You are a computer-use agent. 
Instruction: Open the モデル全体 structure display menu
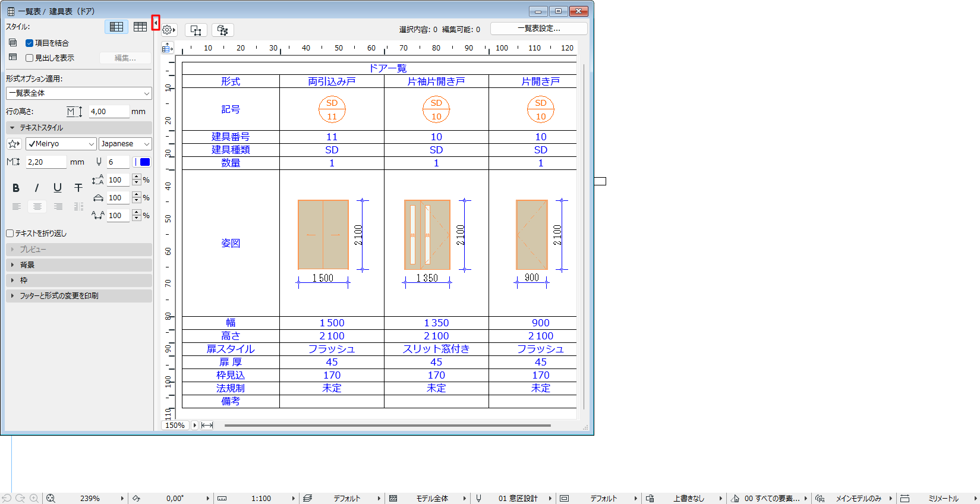tap(464, 498)
